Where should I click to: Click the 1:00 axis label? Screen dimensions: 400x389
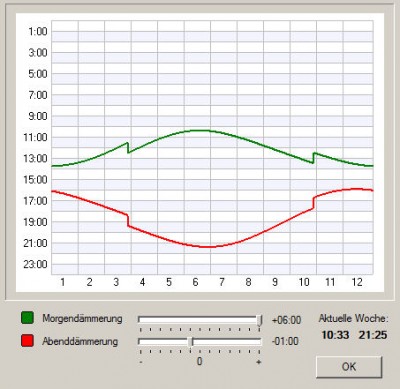tap(38, 32)
